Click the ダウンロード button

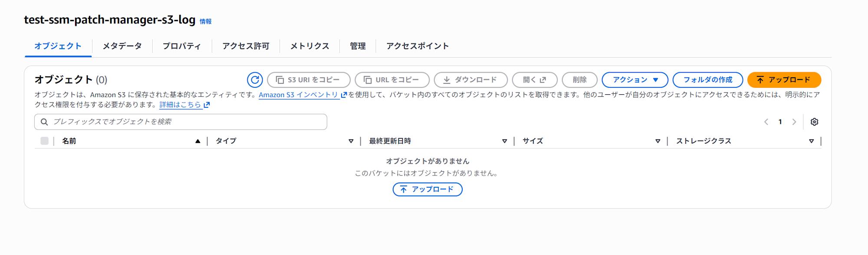(x=470, y=80)
